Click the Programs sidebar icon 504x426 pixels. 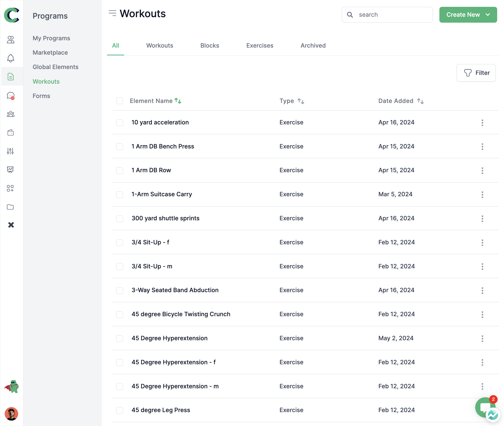[11, 77]
